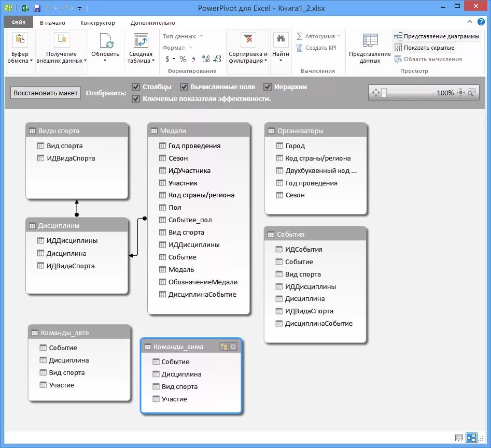Switch to В начало tab
491x448 pixels.
(52, 22)
